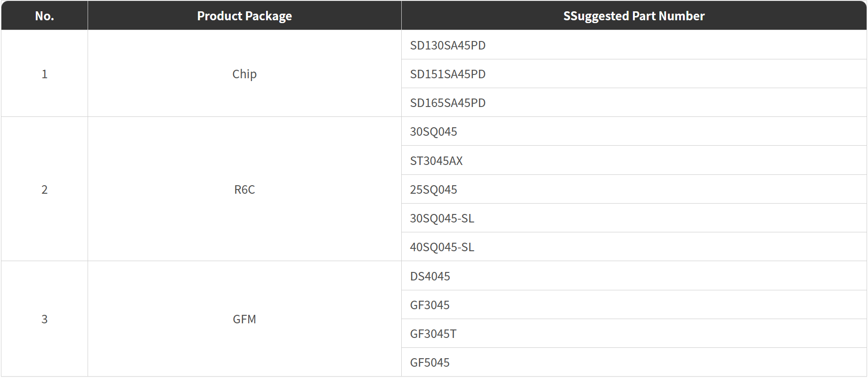Select the GF3045T part
868x378 pixels.
click(433, 334)
